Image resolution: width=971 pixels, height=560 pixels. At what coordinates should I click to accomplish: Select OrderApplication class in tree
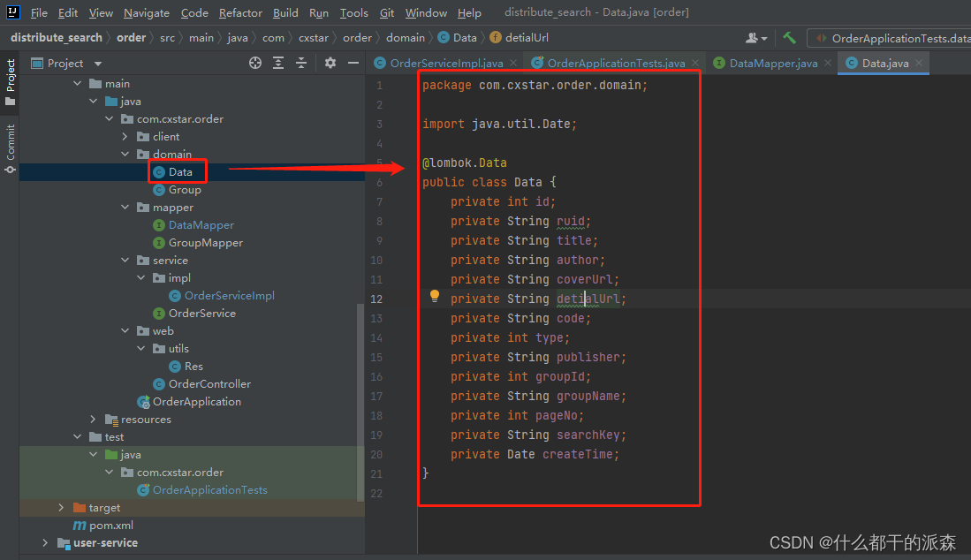click(x=196, y=402)
